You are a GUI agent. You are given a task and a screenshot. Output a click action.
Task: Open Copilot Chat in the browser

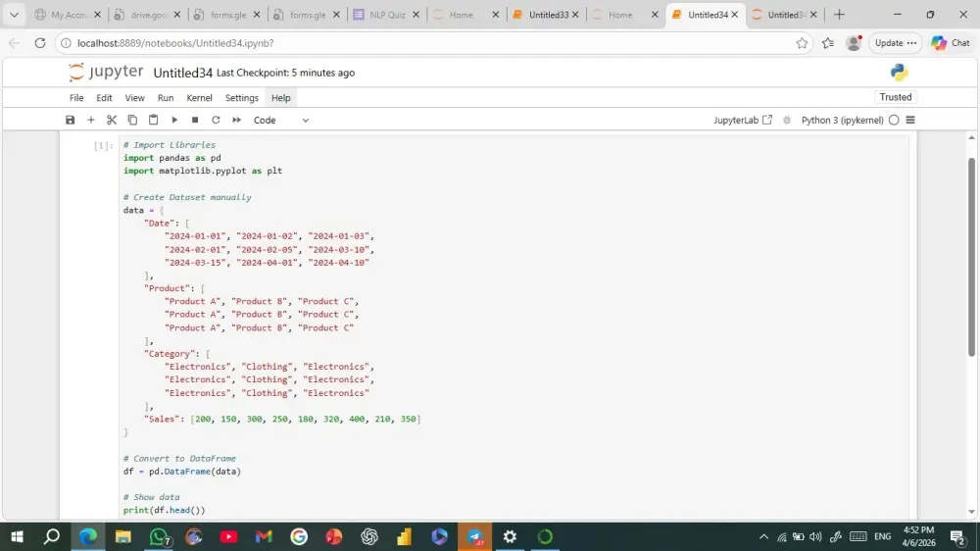(x=951, y=43)
